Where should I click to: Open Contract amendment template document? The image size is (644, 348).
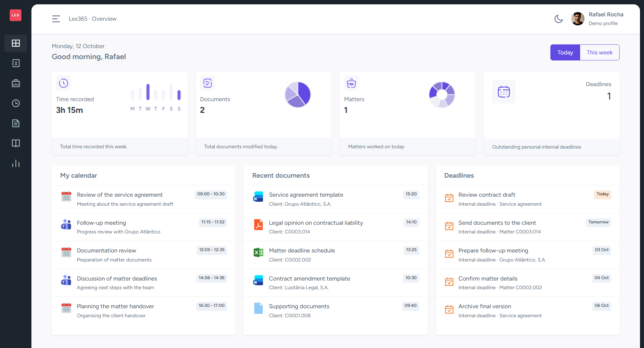pyautogui.click(x=335, y=283)
